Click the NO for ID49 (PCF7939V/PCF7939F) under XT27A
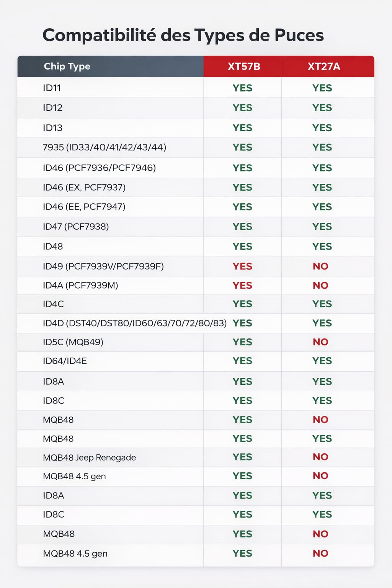The image size is (392, 588). tap(320, 266)
